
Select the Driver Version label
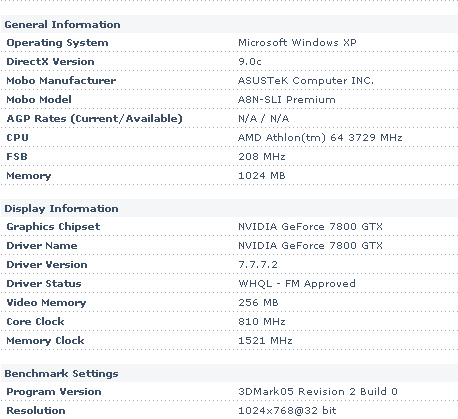tap(47, 265)
